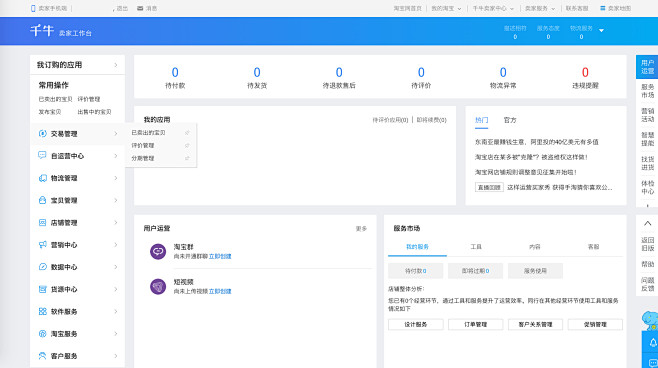Select the 工具 tab in 服务市场

tap(476, 247)
